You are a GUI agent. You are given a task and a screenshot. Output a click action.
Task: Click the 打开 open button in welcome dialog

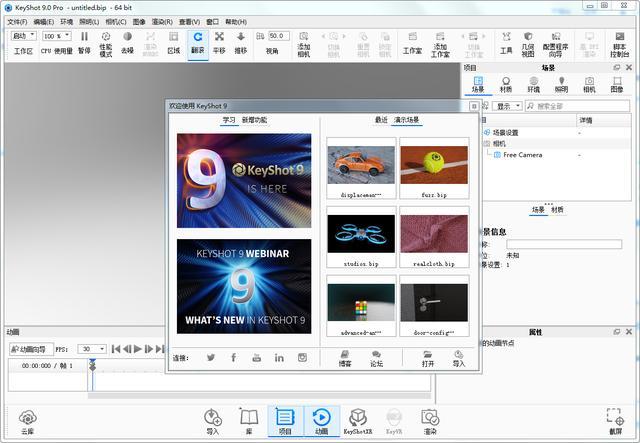pyautogui.click(x=428, y=358)
